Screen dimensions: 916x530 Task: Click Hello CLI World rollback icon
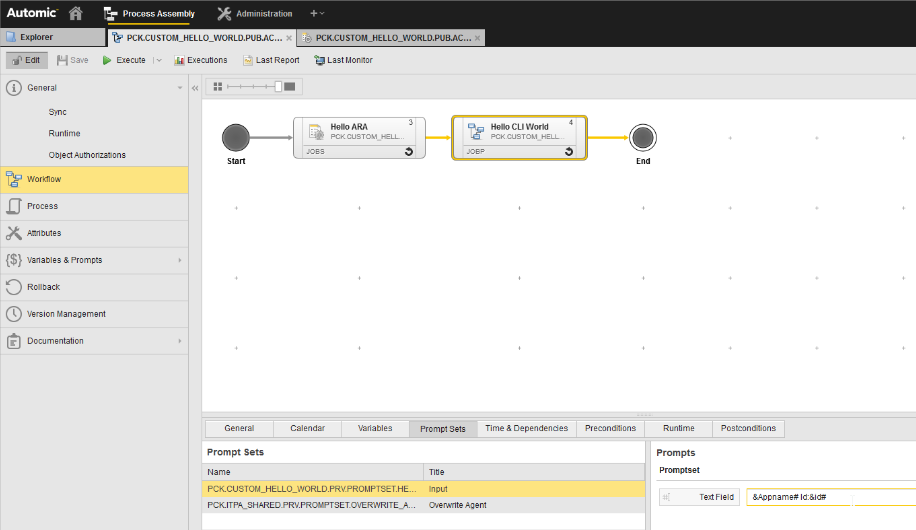tap(568, 151)
